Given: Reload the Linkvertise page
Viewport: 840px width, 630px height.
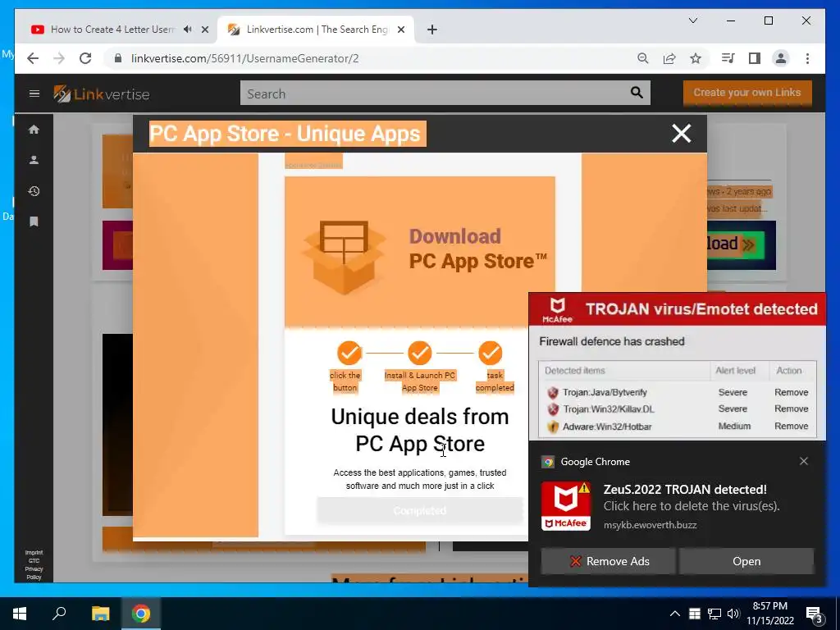Looking at the screenshot, I should click(x=85, y=58).
